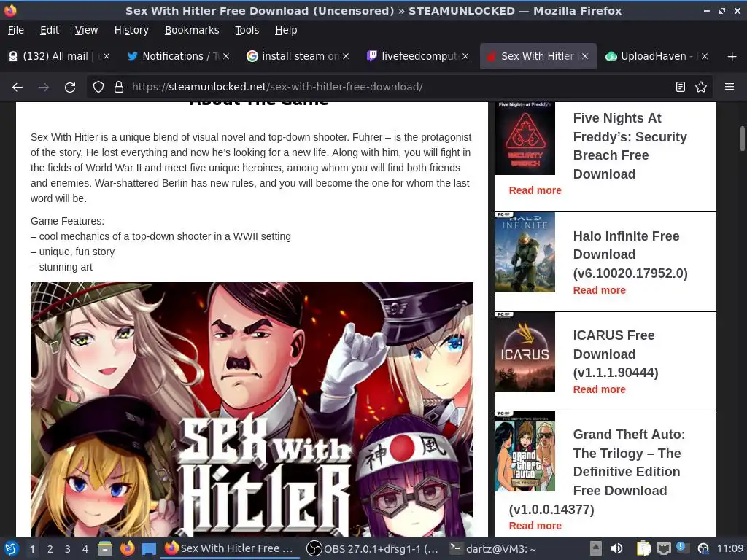This screenshot has width=747, height=560.
Task: Click the removable media tray icon
Action: click(x=596, y=548)
